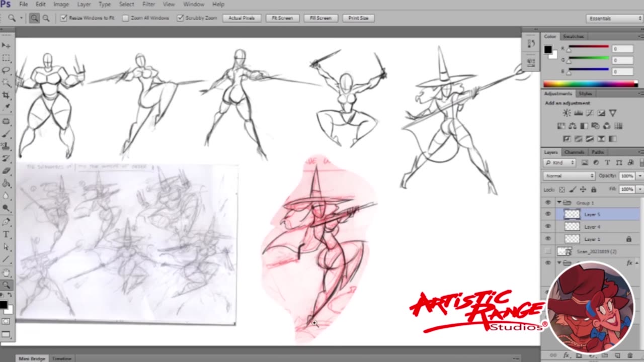Add a Vibrance adjustment
Image resolution: width=644 pixels, height=362 pixels.
click(612, 113)
